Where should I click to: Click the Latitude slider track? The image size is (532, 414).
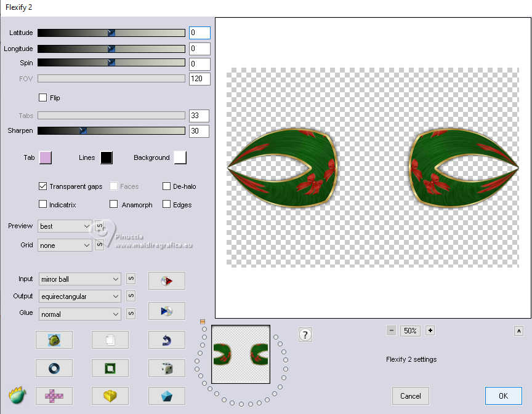click(x=111, y=33)
